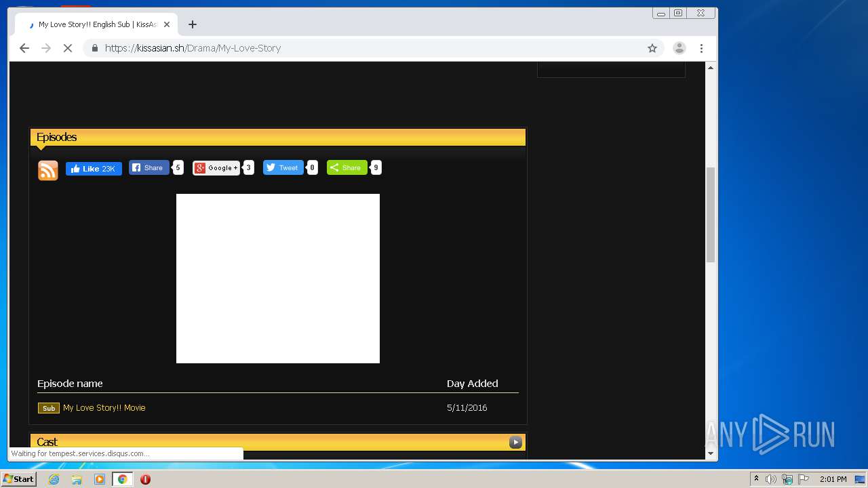This screenshot has height=488, width=868.
Task: Click the Facebook Like 23K button
Action: point(94,169)
